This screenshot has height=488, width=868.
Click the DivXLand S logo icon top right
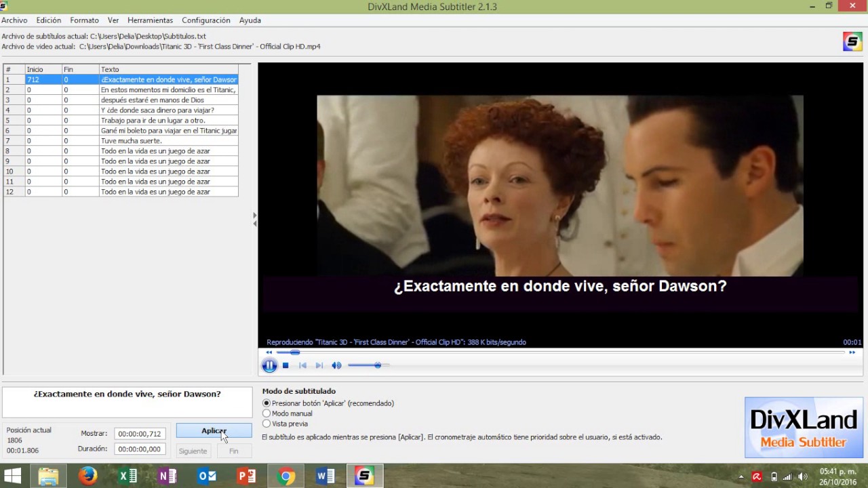click(x=852, y=41)
